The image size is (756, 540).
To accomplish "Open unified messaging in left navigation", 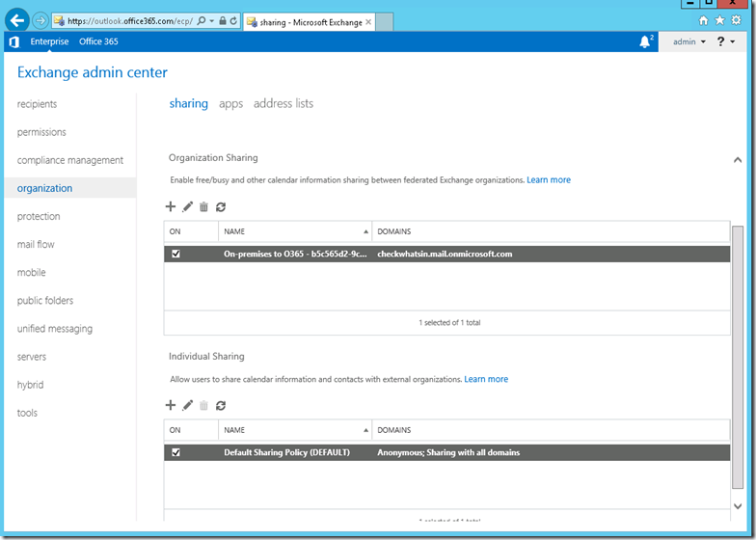I will [x=55, y=328].
